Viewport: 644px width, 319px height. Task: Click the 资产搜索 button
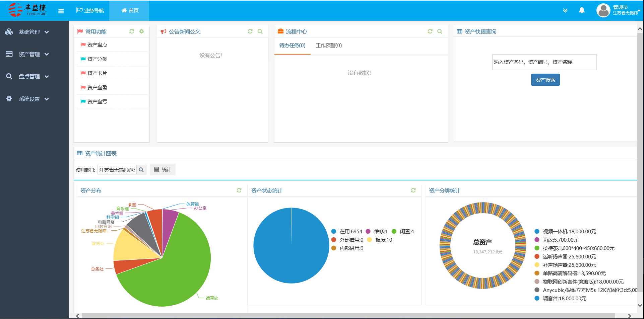545,80
